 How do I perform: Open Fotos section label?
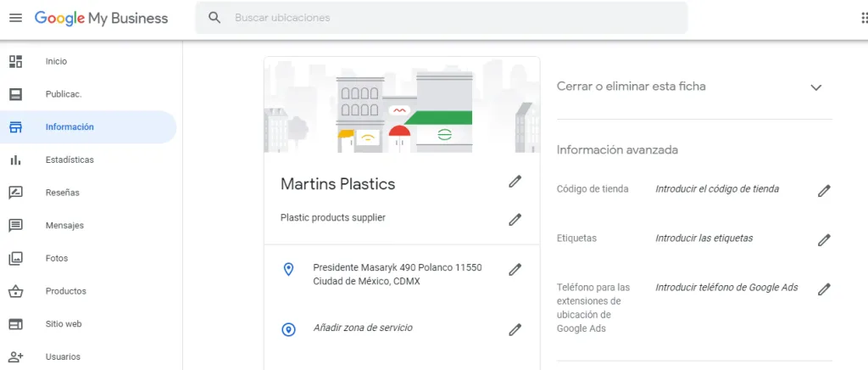[x=57, y=258]
